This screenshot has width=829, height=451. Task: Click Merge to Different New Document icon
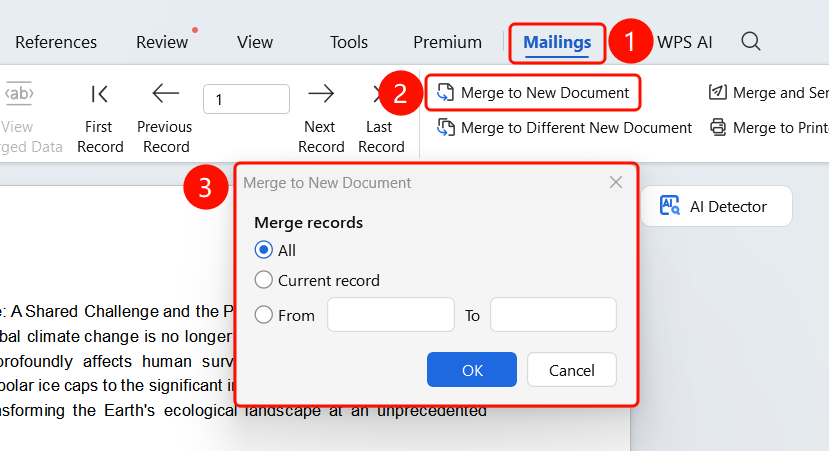[446, 127]
